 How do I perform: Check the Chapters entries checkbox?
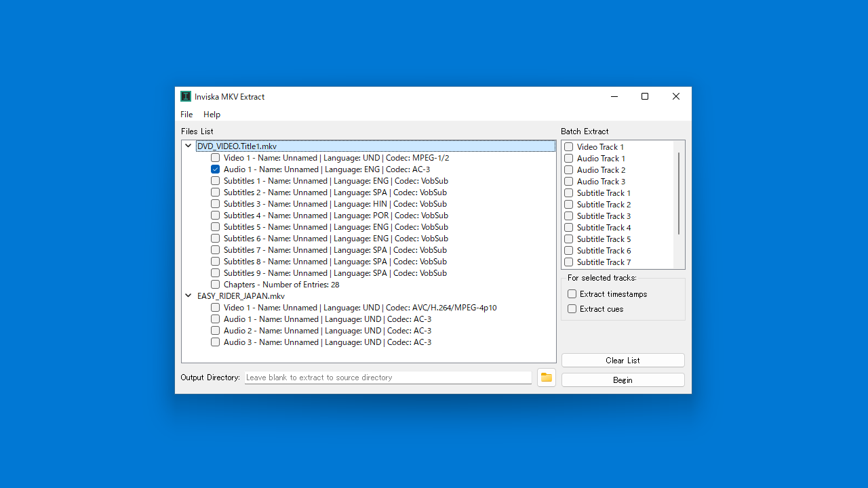point(215,285)
